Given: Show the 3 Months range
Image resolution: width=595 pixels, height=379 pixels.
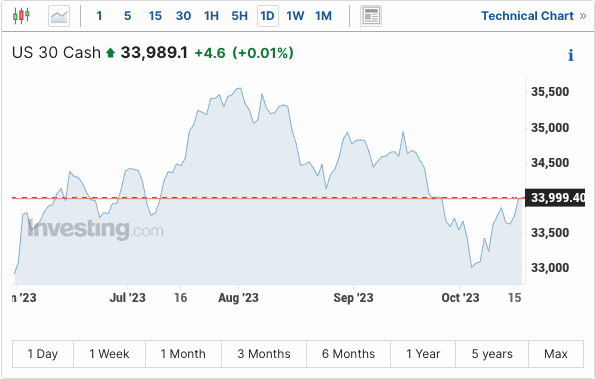Looking at the screenshot, I should [264, 354].
